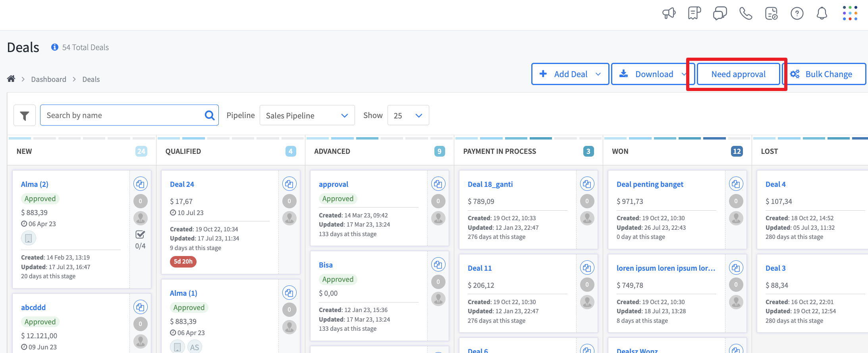Click the company building icon on Alma (2)
The width and height of the screenshot is (868, 353).
[x=28, y=238]
